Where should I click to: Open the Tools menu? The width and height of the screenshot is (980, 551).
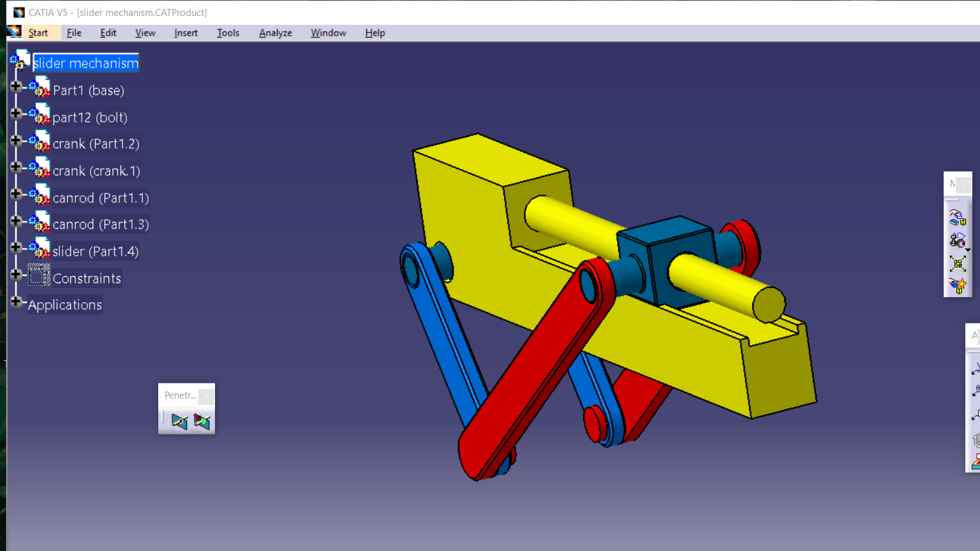pos(228,33)
